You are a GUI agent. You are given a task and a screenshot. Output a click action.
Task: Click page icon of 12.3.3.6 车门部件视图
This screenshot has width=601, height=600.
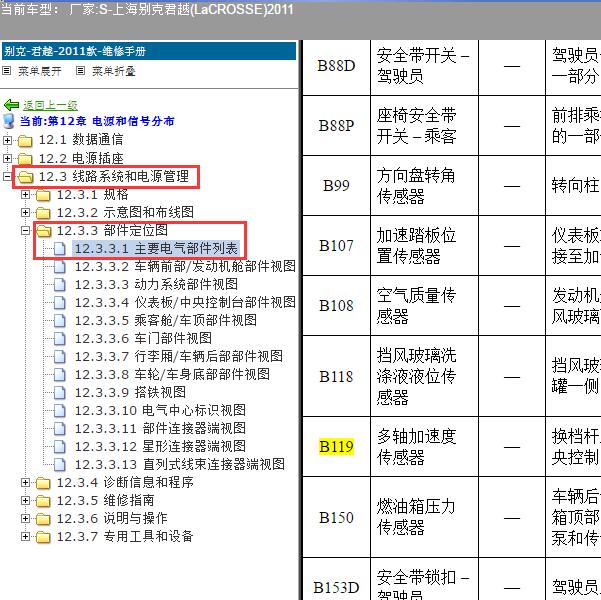pyautogui.click(x=59, y=339)
